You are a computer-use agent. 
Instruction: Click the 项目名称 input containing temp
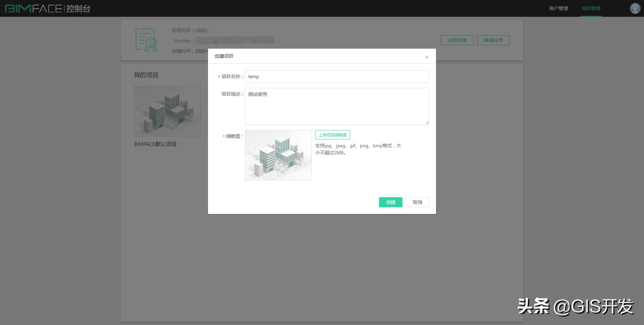pos(336,76)
